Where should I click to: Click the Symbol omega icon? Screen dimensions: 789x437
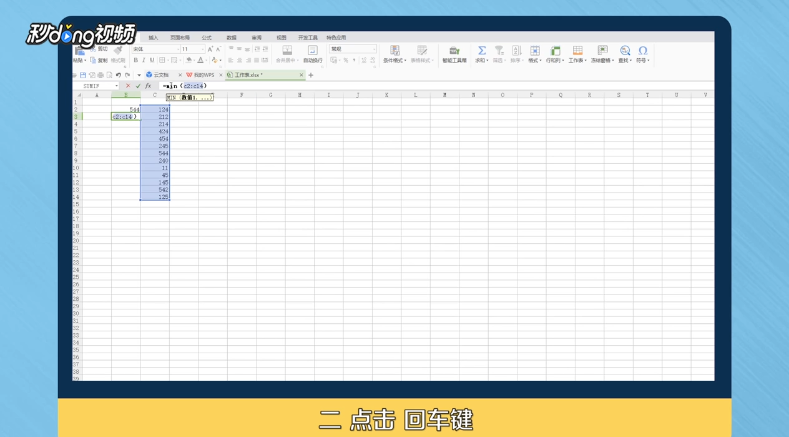click(643, 50)
